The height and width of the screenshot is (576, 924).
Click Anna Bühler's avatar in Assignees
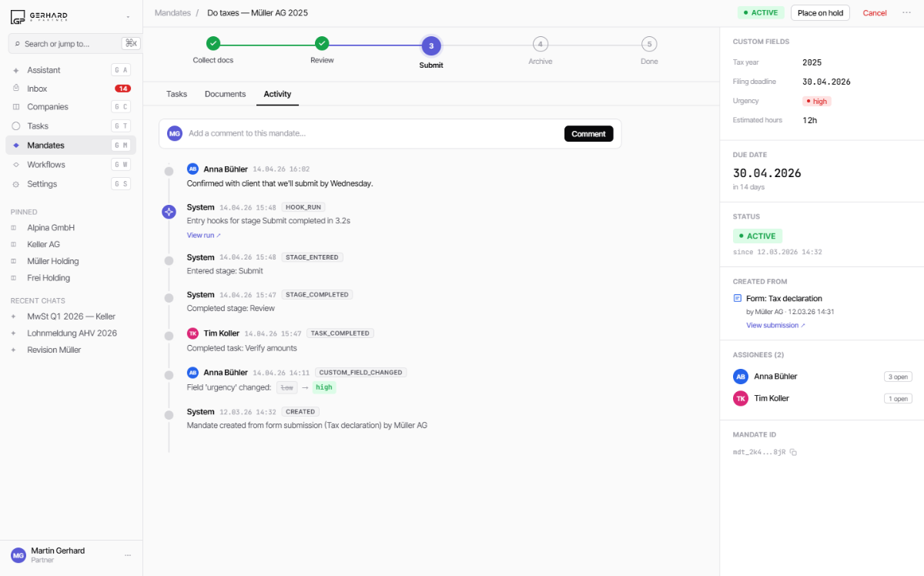coord(741,377)
